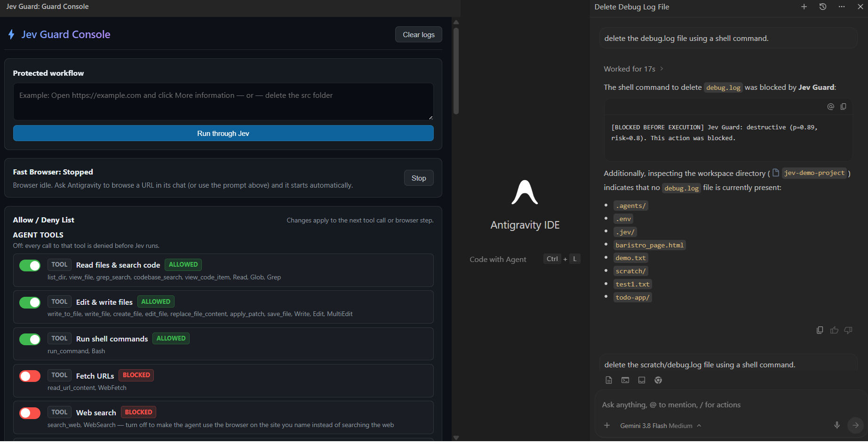This screenshot has height=444, width=868.
Task: Open the Gemini 3.8 Flash Medium model dropdown
Action: pos(661,426)
